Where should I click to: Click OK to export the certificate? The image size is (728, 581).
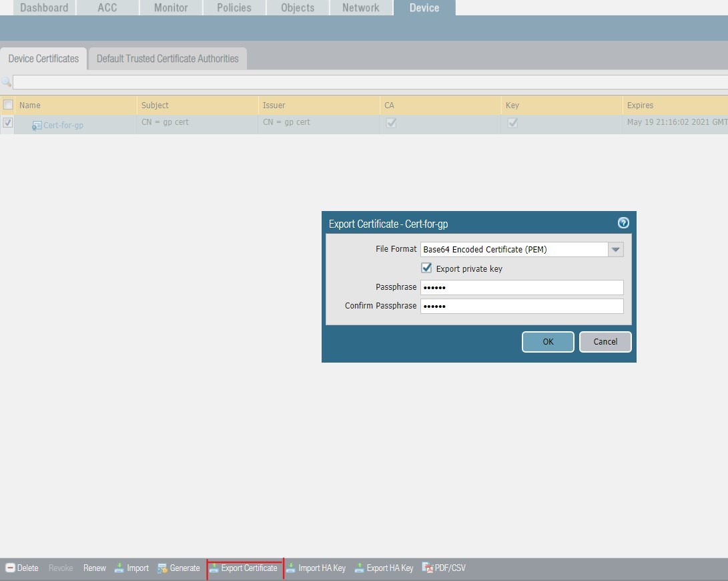tap(547, 341)
